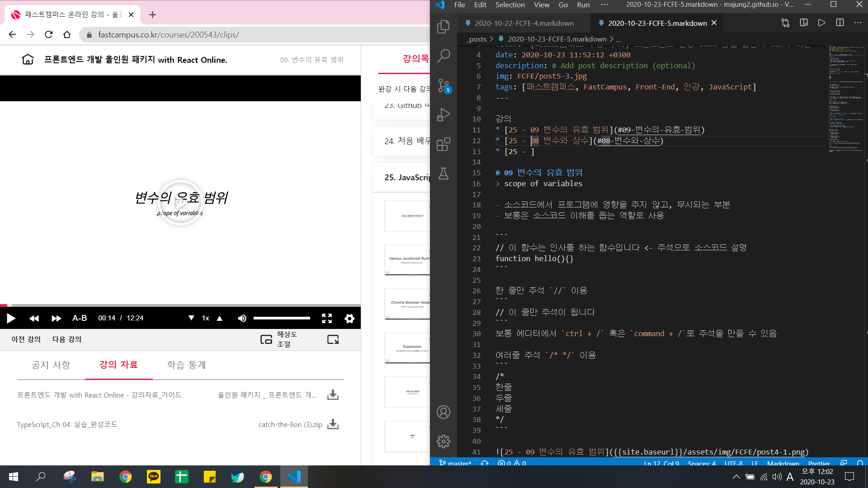This screenshot has height=488, width=868.
Task: Open the File menu in VS Code
Action: tap(459, 5)
